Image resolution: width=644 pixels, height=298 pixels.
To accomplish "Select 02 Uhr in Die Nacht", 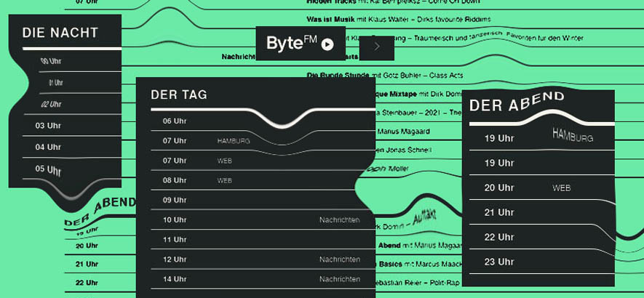I will (52, 104).
